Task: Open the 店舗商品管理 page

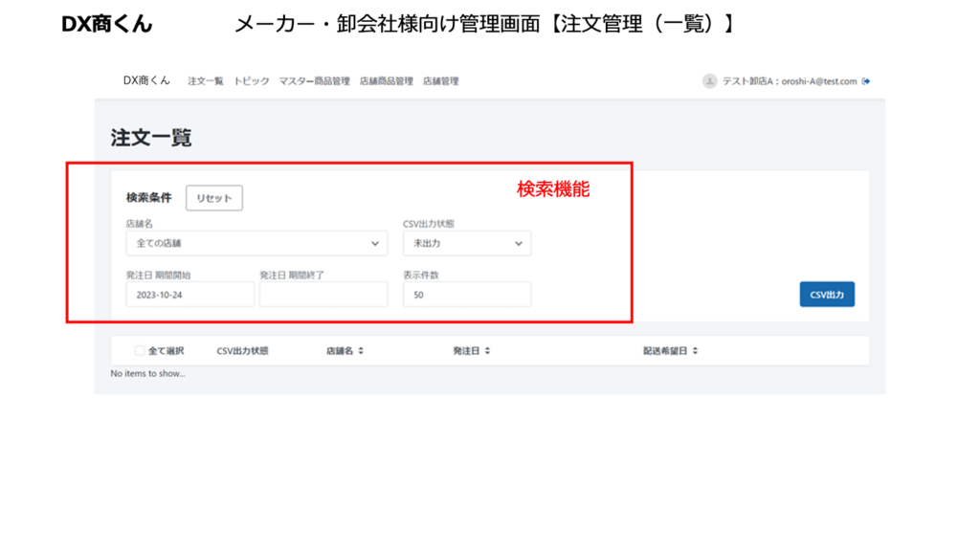Action: click(x=386, y=81)
